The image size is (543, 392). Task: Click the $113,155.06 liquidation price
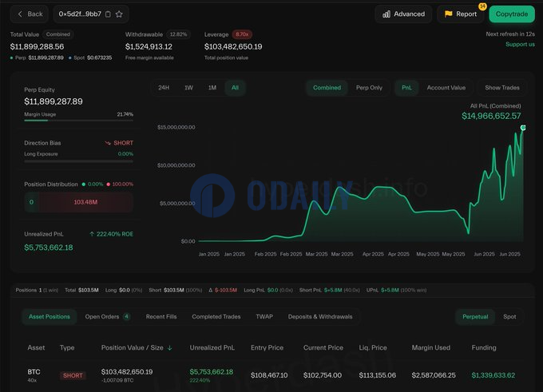click(378, 375)
